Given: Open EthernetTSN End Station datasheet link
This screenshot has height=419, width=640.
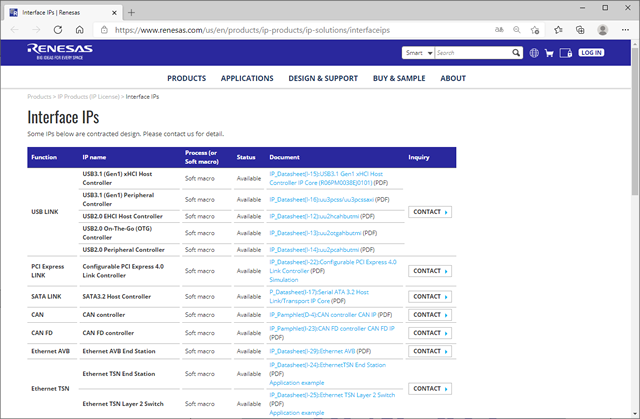Looking at the screenshot, I should pyautogui.click(x=327, y=365).
